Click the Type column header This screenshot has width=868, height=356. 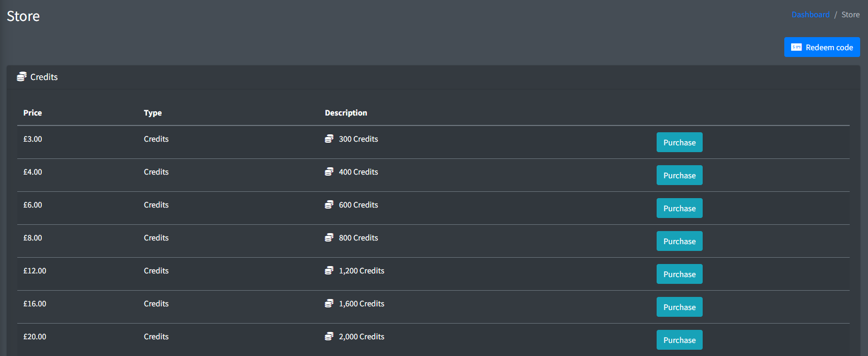click(153, 113)
